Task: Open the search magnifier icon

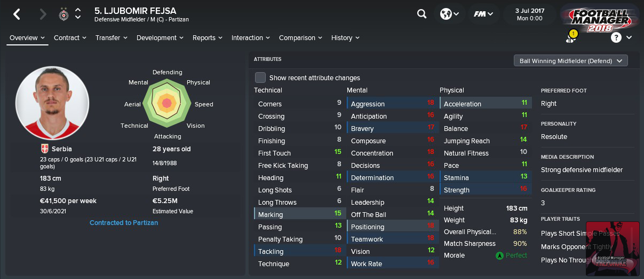Action: click(422, 14)
